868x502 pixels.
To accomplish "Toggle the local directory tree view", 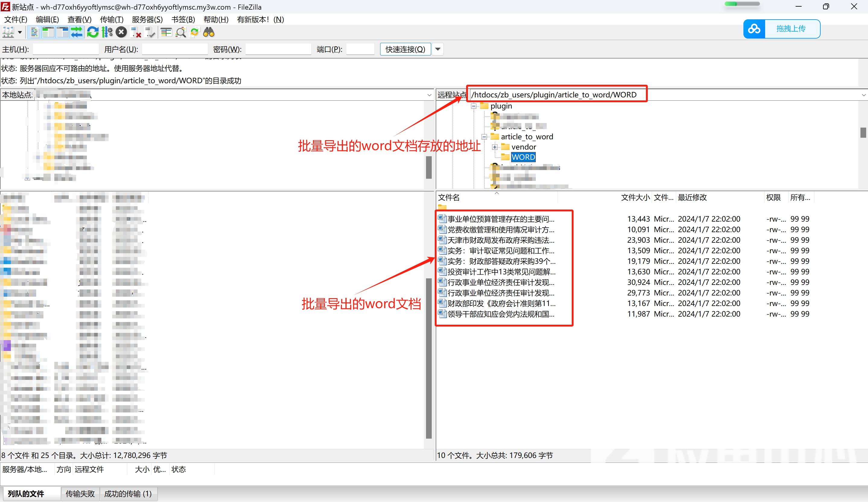I will (x=48, y=32).
